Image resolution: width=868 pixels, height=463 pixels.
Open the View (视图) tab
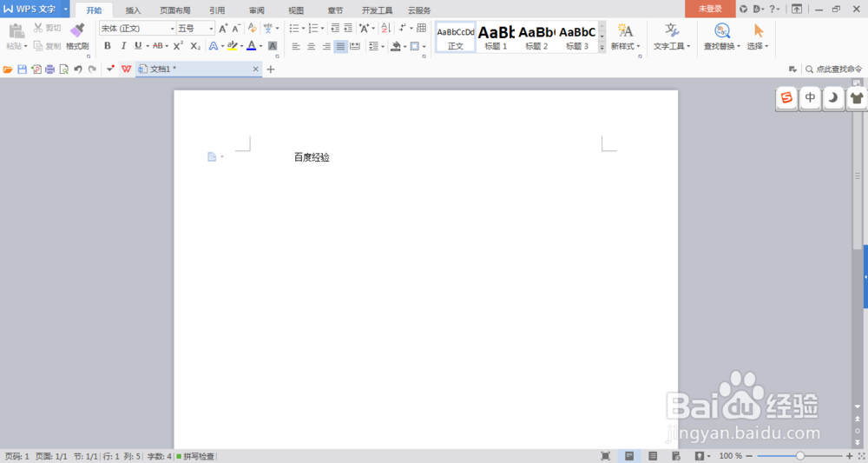[x=296, y=10]
